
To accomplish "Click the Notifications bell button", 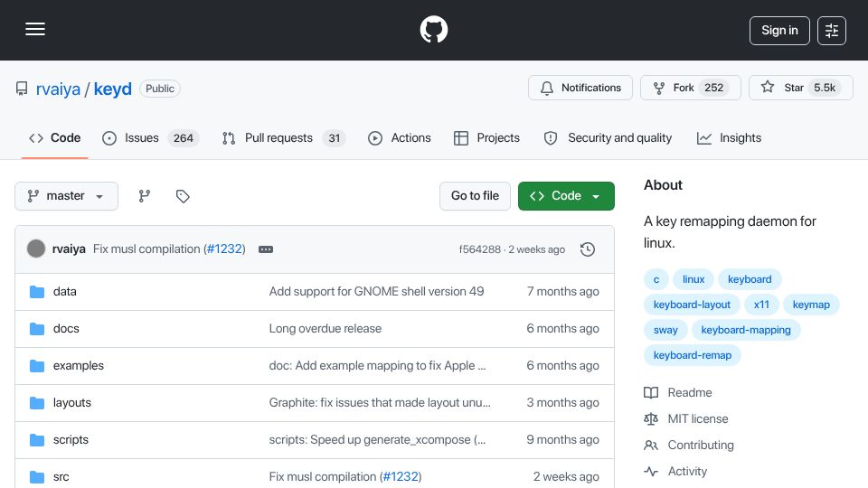I will click(580, 88).
